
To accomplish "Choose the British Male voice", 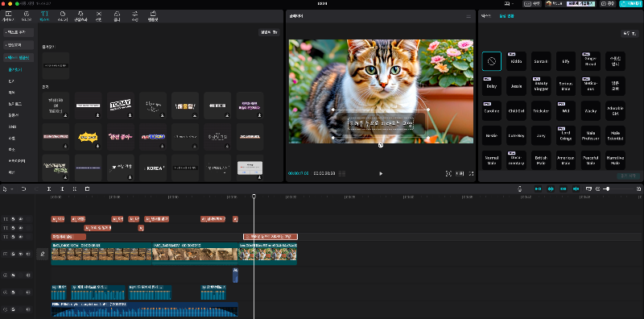I will (x=541, y=160).
